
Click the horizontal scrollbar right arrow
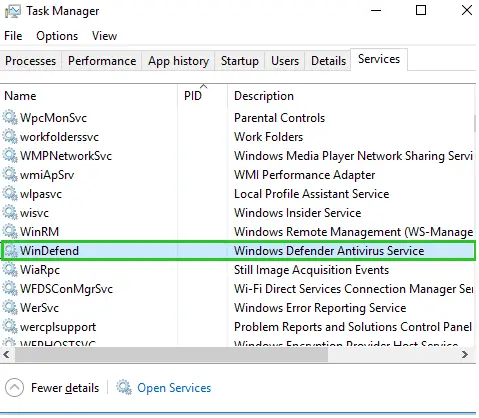[465, 354]
